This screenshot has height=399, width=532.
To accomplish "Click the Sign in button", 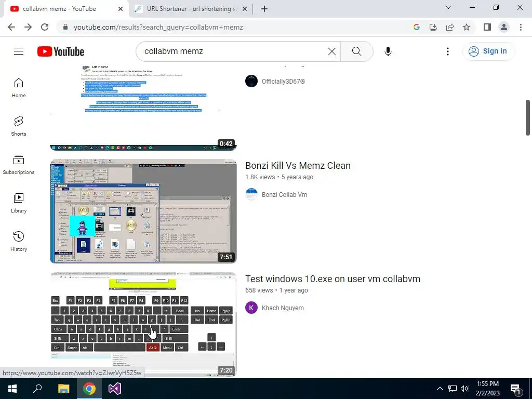I will coord(488,51).
